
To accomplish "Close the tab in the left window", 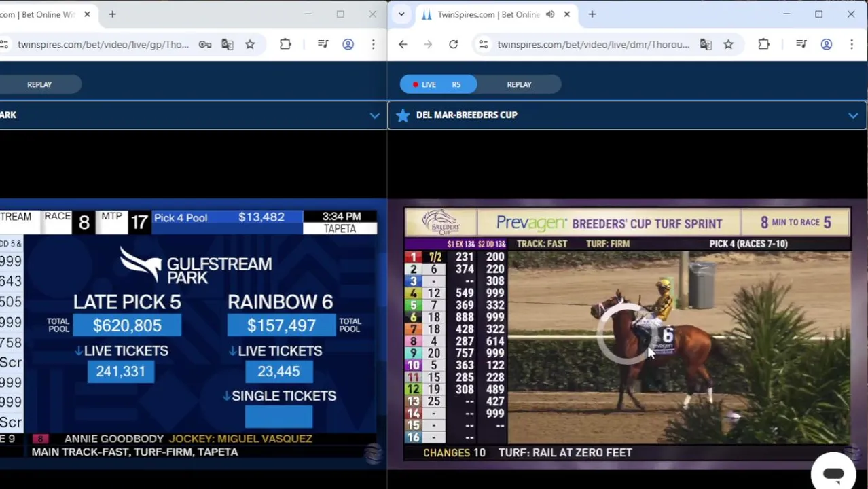I will [x=87, y=14].
